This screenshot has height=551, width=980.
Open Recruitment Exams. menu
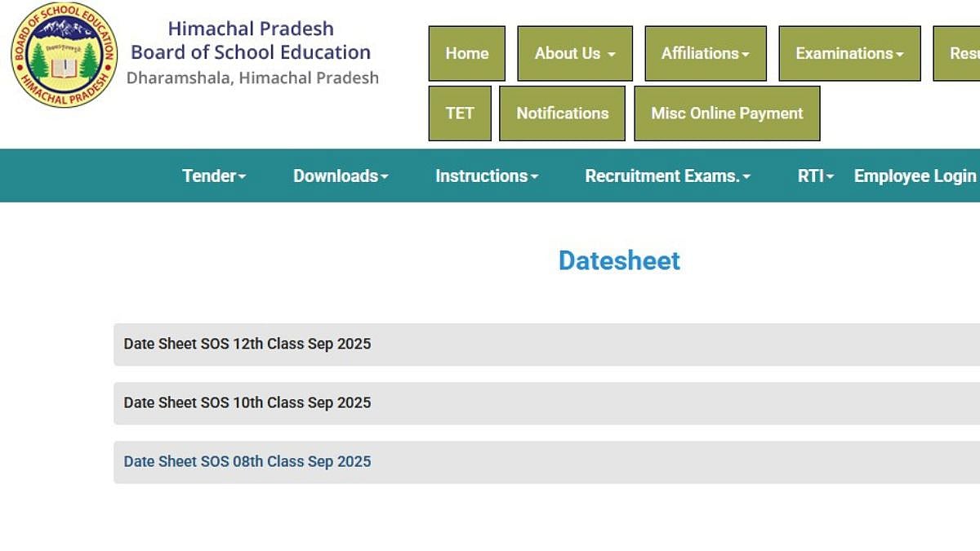click(x=667, y=176)
